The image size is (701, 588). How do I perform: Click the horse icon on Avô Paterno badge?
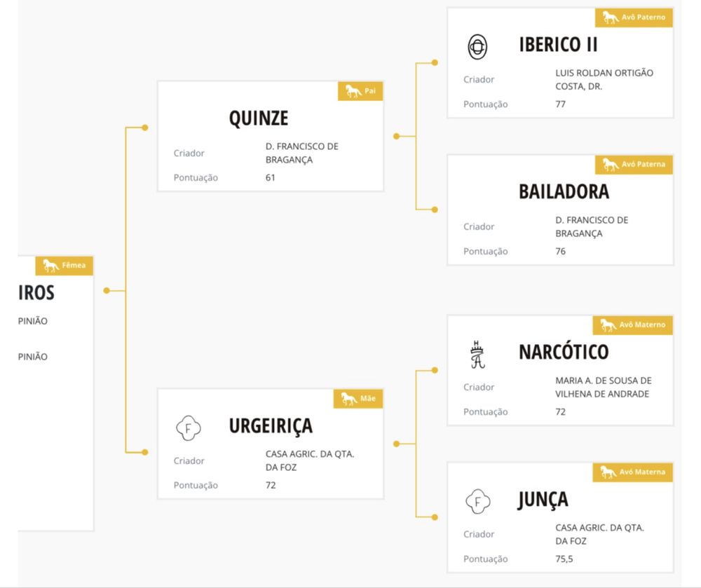[611, 18]
